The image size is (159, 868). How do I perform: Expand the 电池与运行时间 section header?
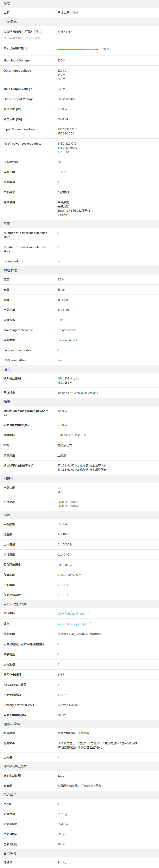coord(15,604)
